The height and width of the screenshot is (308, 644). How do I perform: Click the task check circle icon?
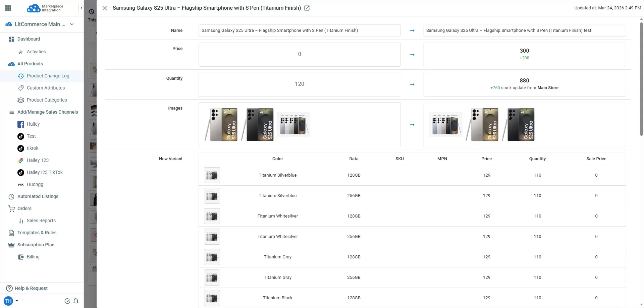tap(67, 301)
